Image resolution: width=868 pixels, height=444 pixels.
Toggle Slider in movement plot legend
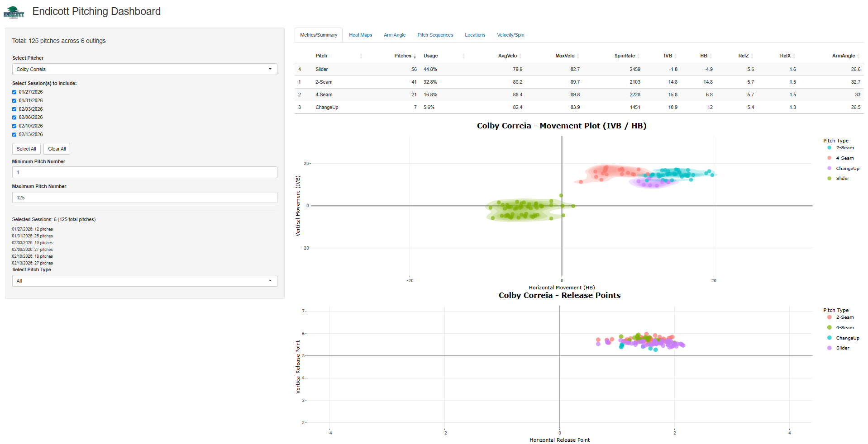[x=838, y=179]
